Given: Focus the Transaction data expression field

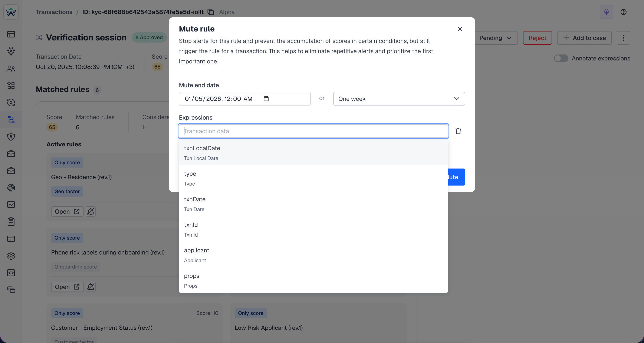Looking at the screenshot, I should [313, 131].
